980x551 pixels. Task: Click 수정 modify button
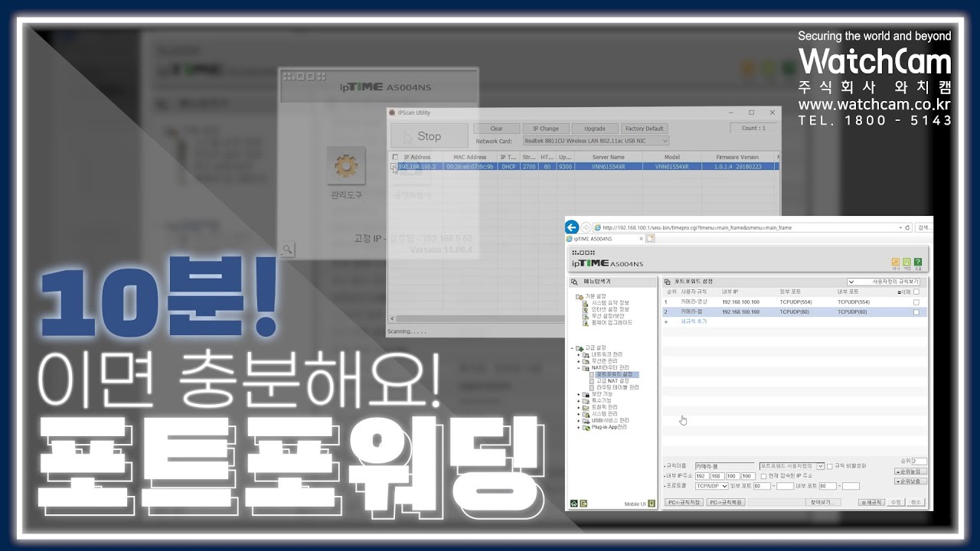[x=896, y=502]
